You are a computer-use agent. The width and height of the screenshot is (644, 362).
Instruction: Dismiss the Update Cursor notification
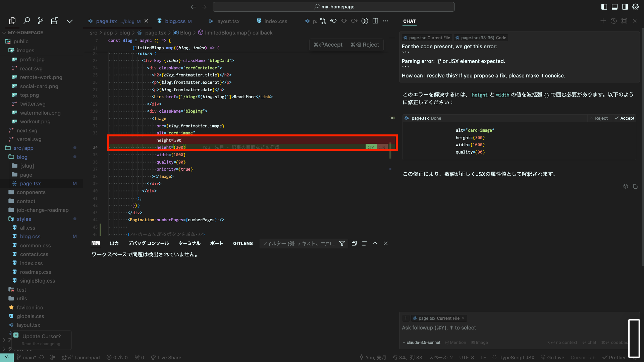point(16,335)
